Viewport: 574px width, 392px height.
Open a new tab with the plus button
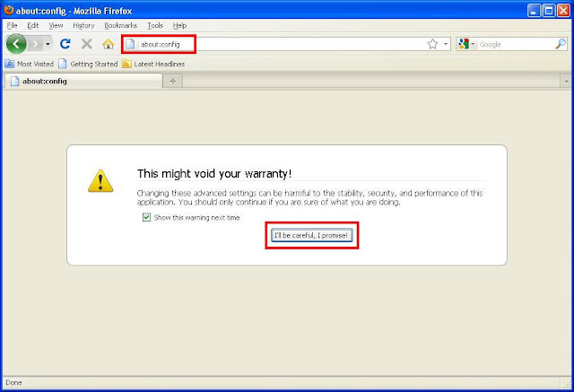point(173,81)
